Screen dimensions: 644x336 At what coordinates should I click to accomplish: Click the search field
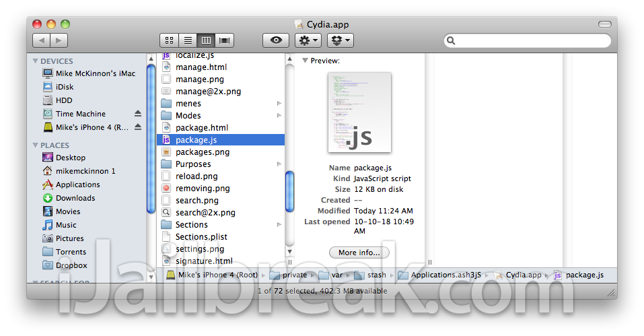click(x=528, y=40)
